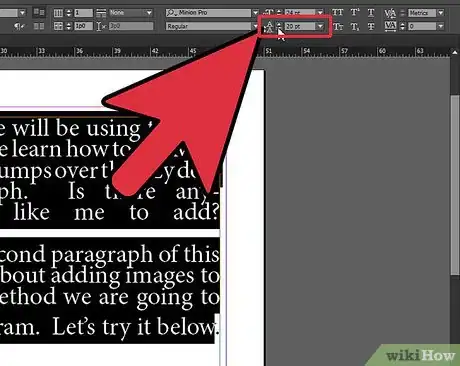Open the 20 pt leading dropdown
The height and width of the screenshot is (366, 460).
(x=320, y=26)
